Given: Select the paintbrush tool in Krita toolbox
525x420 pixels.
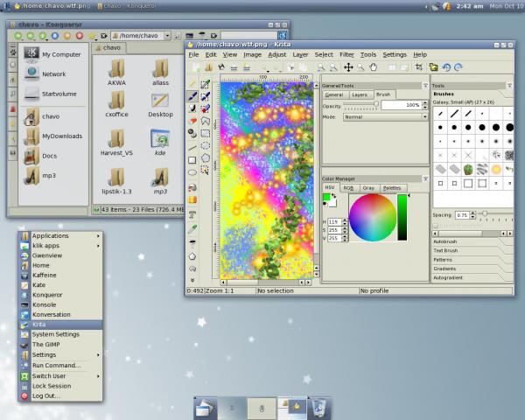Looking at the screenshot, I should coord(192,96).
